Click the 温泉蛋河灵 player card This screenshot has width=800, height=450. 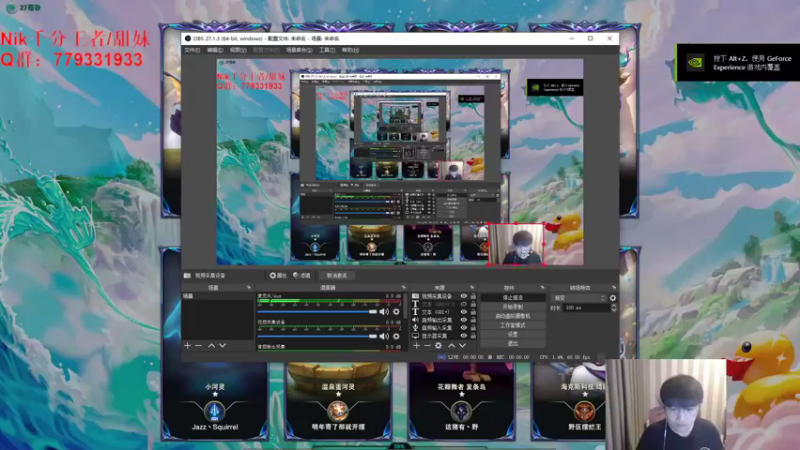(x=338, y=401)
